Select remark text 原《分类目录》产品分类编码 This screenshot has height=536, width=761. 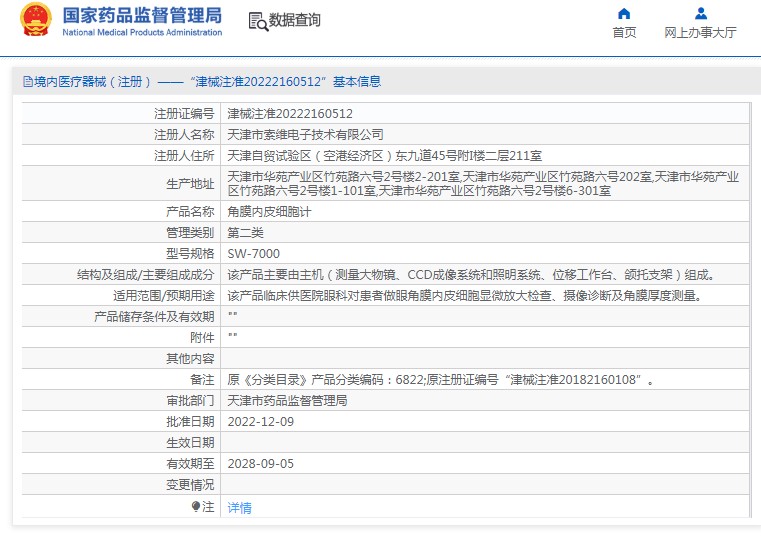coord(440,380)
